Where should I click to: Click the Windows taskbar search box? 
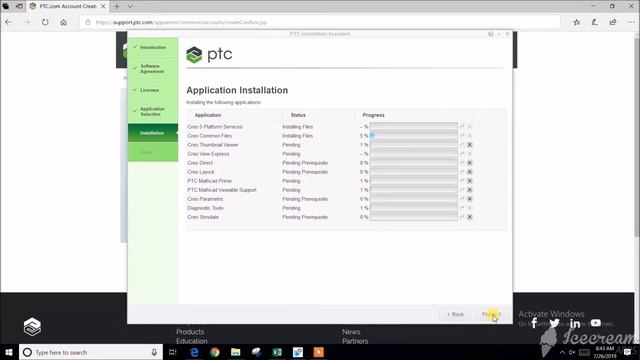coord(91,352)
